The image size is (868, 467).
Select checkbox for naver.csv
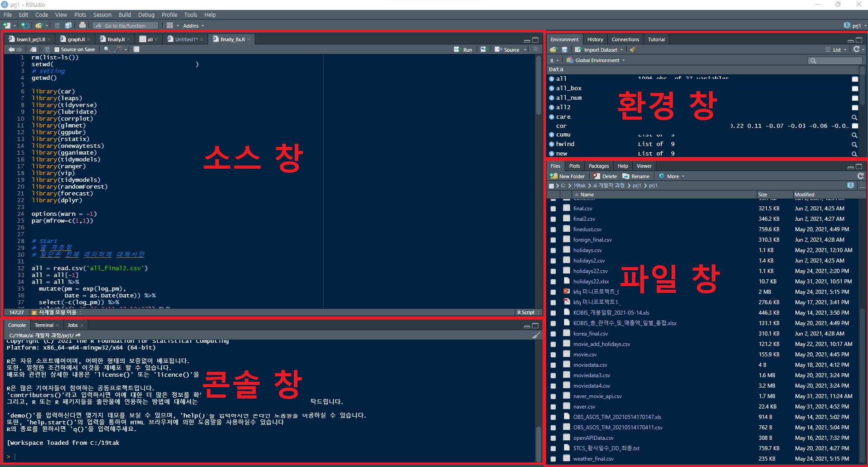coord(553,407)
